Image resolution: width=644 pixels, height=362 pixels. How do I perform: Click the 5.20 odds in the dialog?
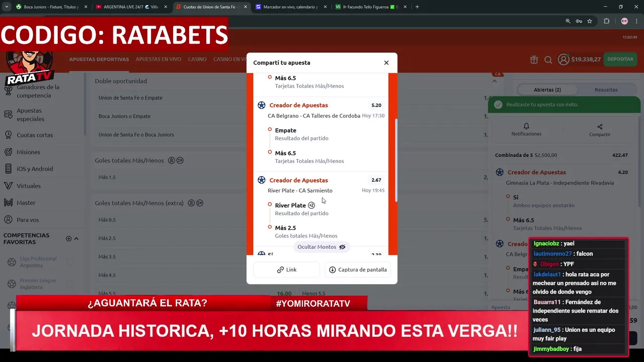376,106
